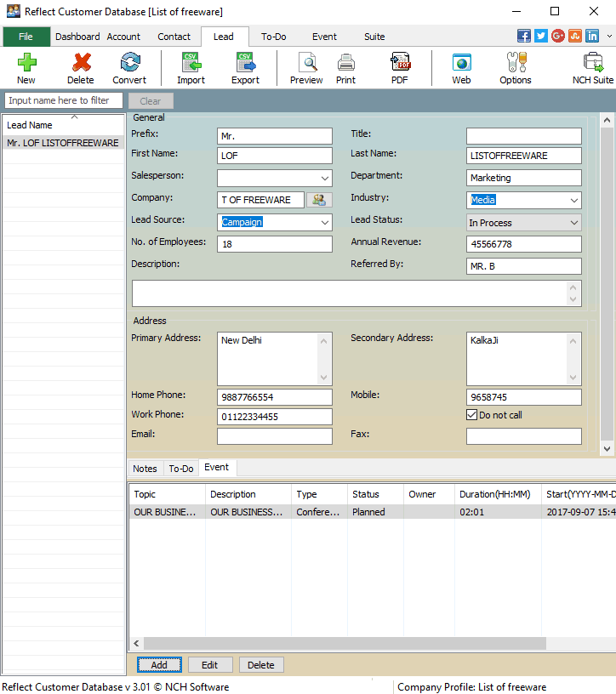Click the LinkedIn share icon

click(592, 36)
